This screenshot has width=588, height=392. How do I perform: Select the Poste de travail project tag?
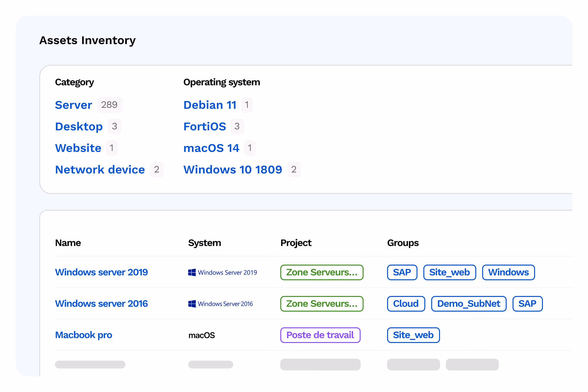[320, 335]
